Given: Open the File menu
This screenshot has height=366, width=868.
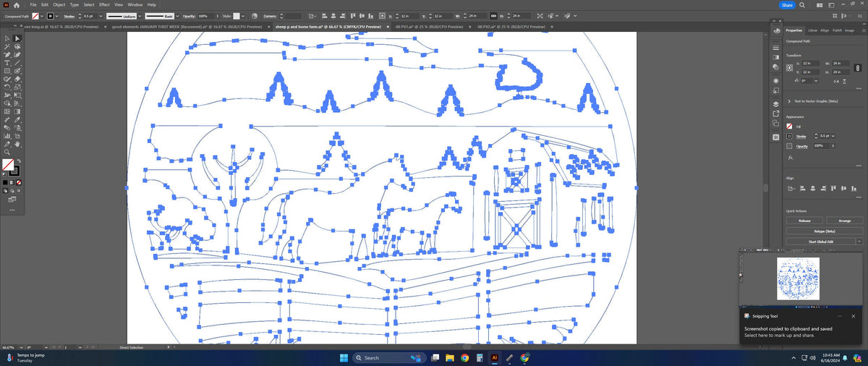Looking at the screenshot, I should coord(33,5).
